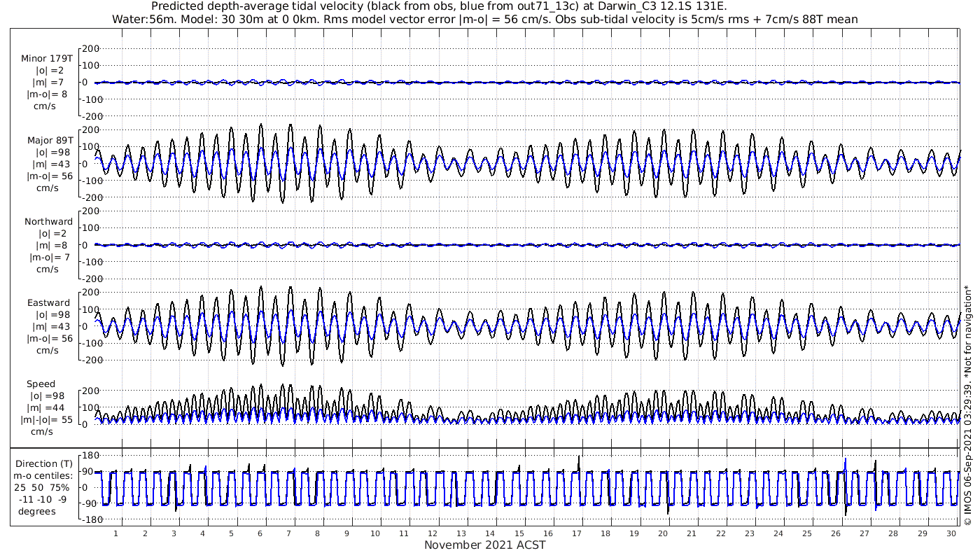Click the subtitle line starting 'Water:56m. Model'
The image size is (980, 560).
click(x=485, y=19)
